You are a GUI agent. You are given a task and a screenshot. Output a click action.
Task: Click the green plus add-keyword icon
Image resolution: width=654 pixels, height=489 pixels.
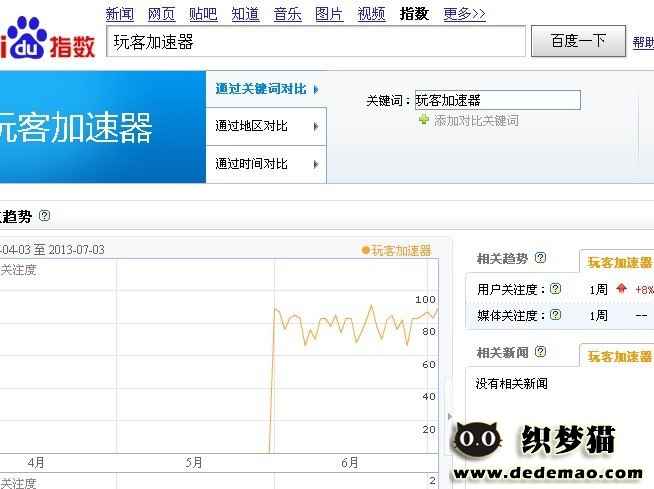click(x=424, y=120)
